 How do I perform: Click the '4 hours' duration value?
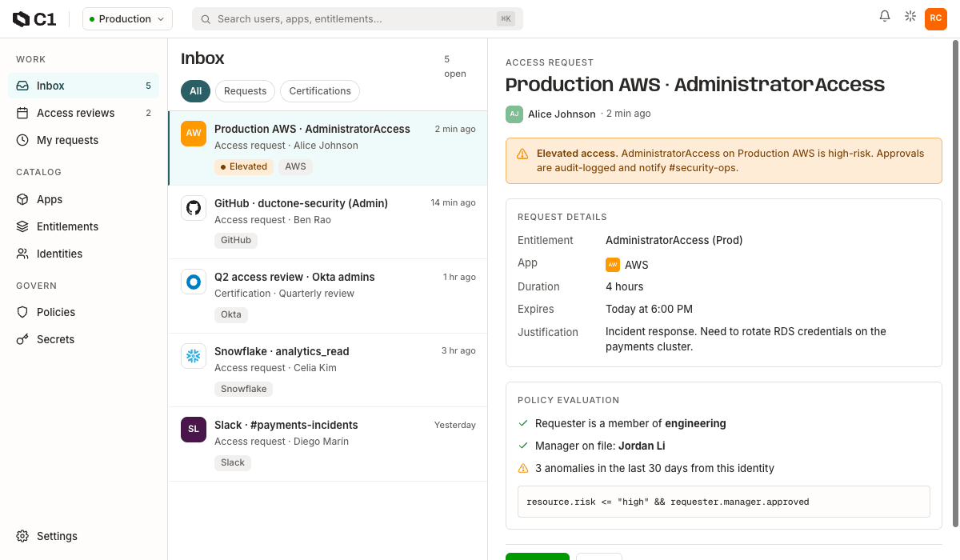click(625, 286)
